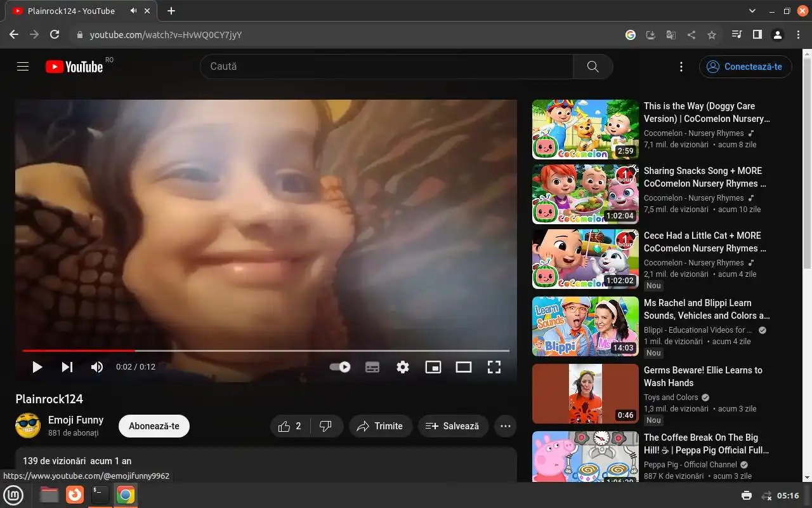Share this page from address bar
Screen dimensions: 812x508
point(691,35)
